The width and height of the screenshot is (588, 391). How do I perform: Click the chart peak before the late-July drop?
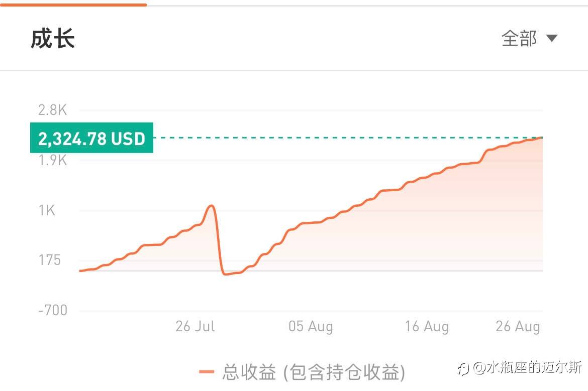[x=212, y=205]
